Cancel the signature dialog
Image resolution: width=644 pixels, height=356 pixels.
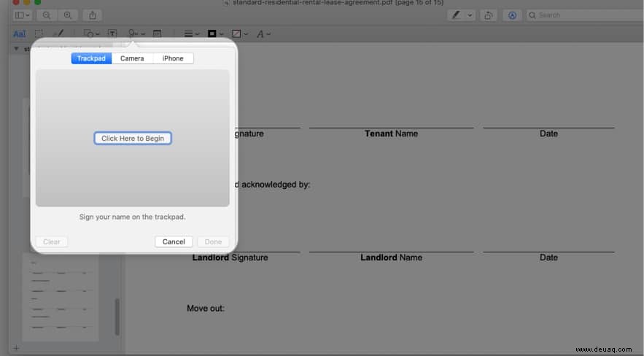tap(174, 242)
